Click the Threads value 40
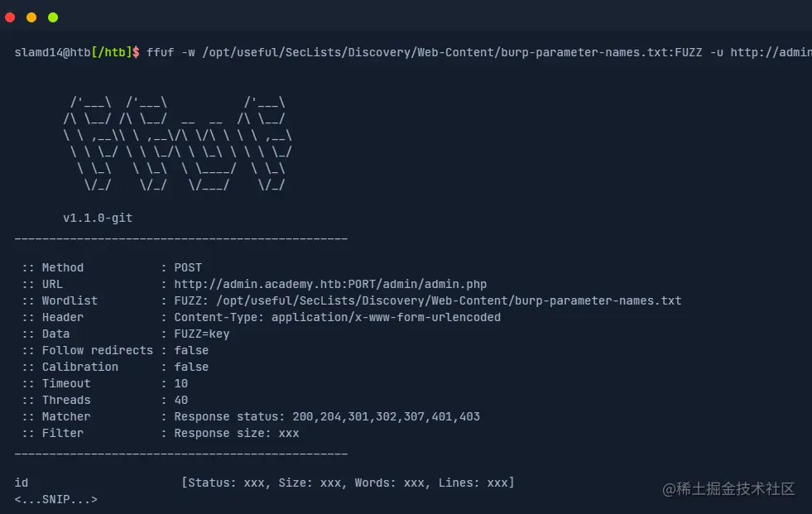The height and width of the screenshot is (514, 812). [x=181, y=400]
